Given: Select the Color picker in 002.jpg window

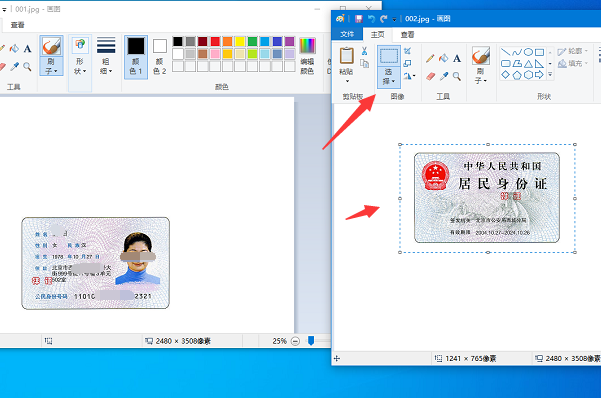Looking at the screenshot, I should point(444,76).
